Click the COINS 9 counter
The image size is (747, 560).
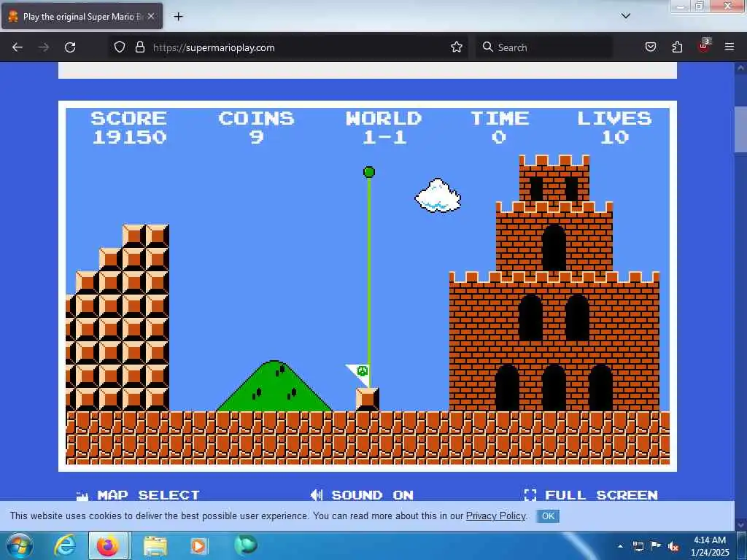coord(256,128)
